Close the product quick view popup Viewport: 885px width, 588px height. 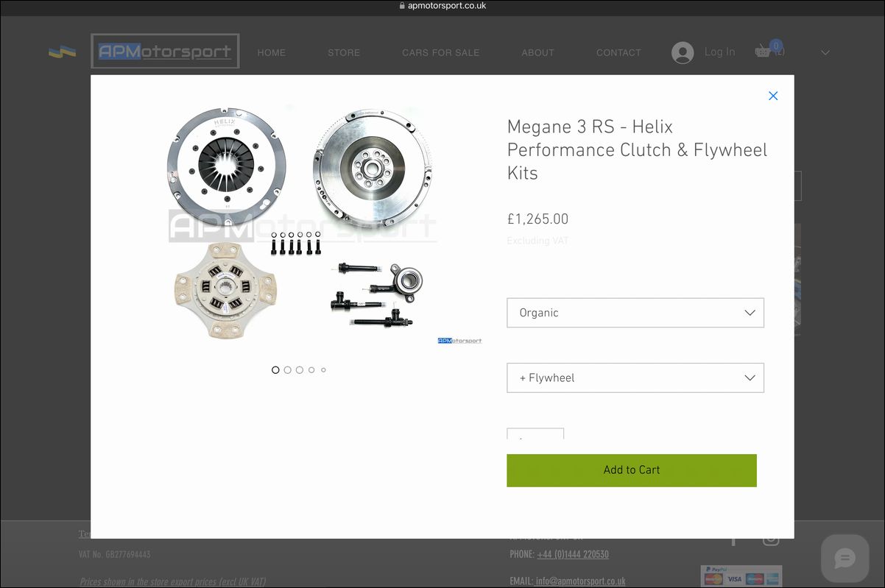coord(773,96)
